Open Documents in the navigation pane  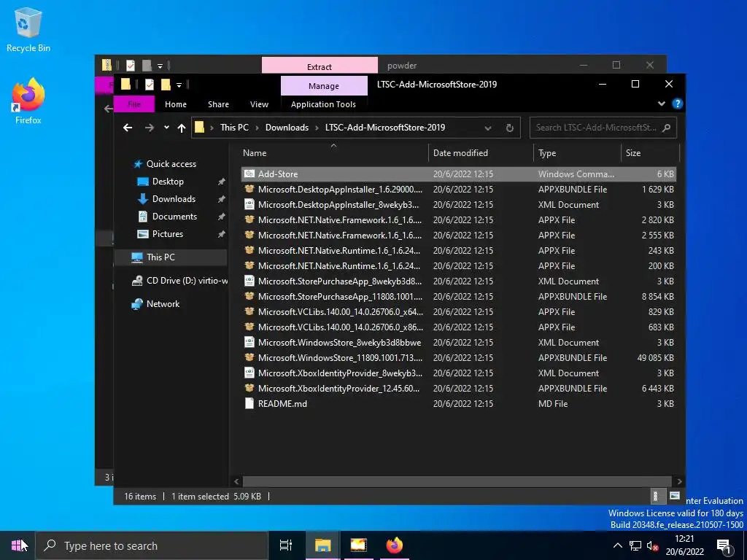coord(174,217)
